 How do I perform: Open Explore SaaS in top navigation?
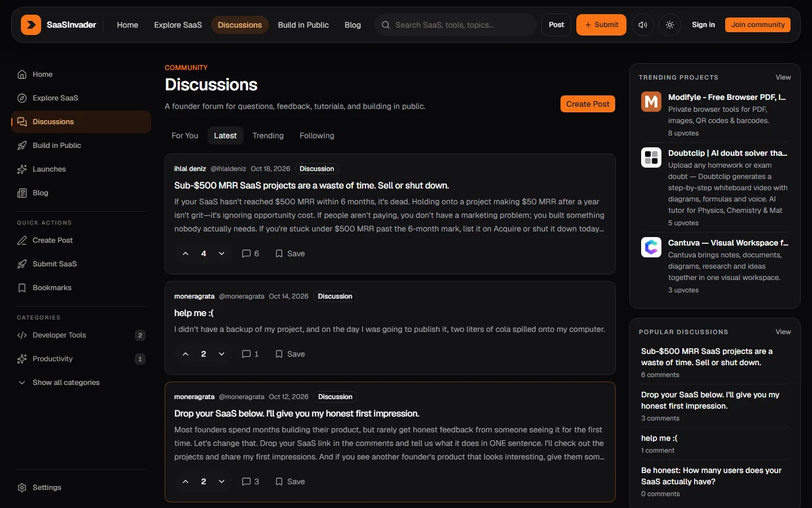(x=178, y=25)
